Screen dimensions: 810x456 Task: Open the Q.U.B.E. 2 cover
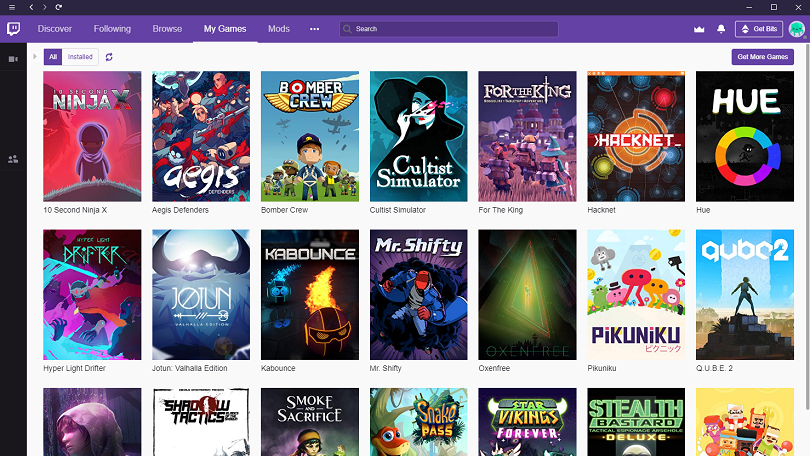click(x=745, y=294)
